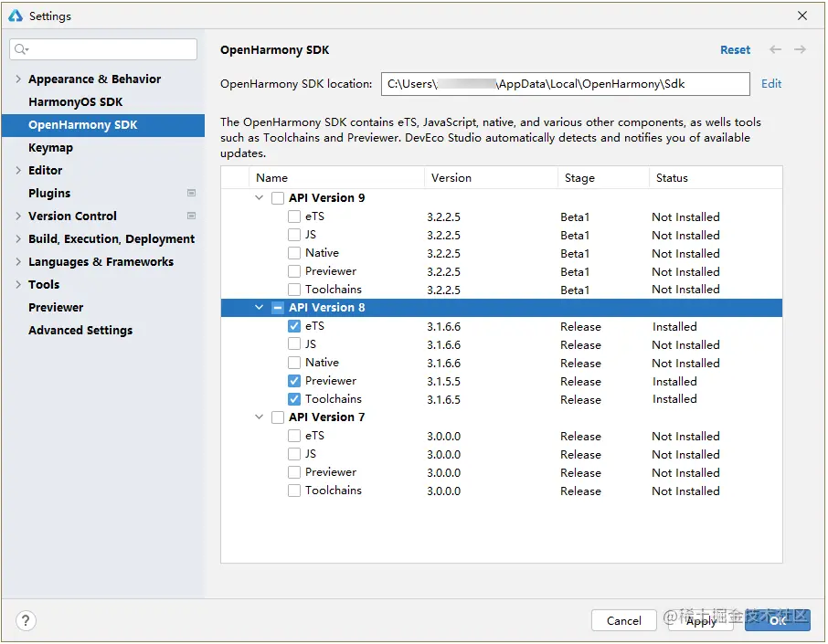This screenshot has width=828, height=644.
Task: Click the search magnifier icon
Action: point(21,49)
